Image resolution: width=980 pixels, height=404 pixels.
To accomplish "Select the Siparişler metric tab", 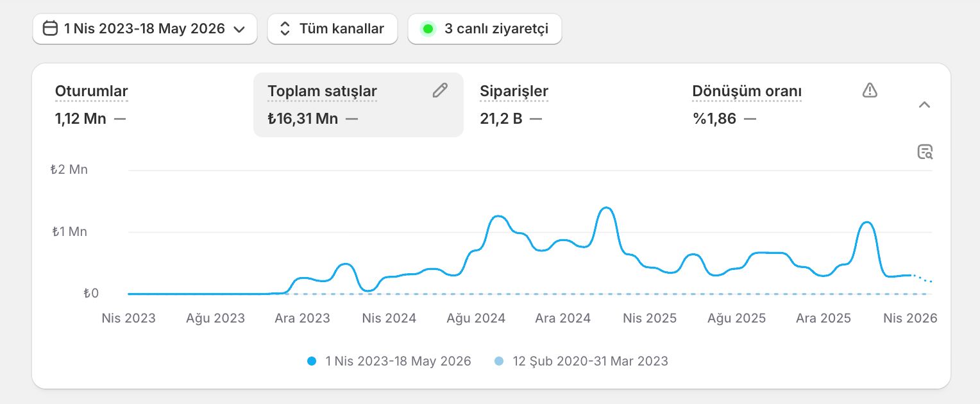I will pyautogui.click(x=570, y=105).
